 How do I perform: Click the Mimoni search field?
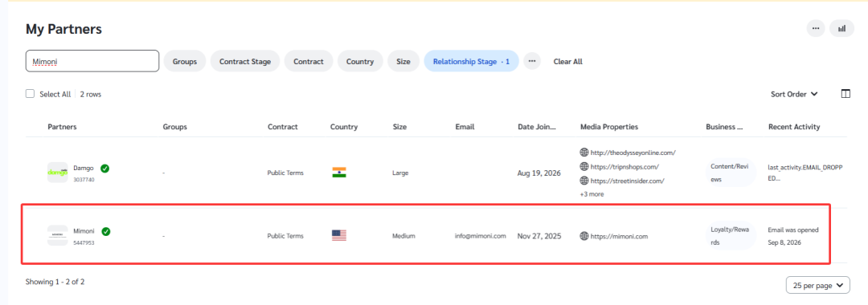click(92, 61)
